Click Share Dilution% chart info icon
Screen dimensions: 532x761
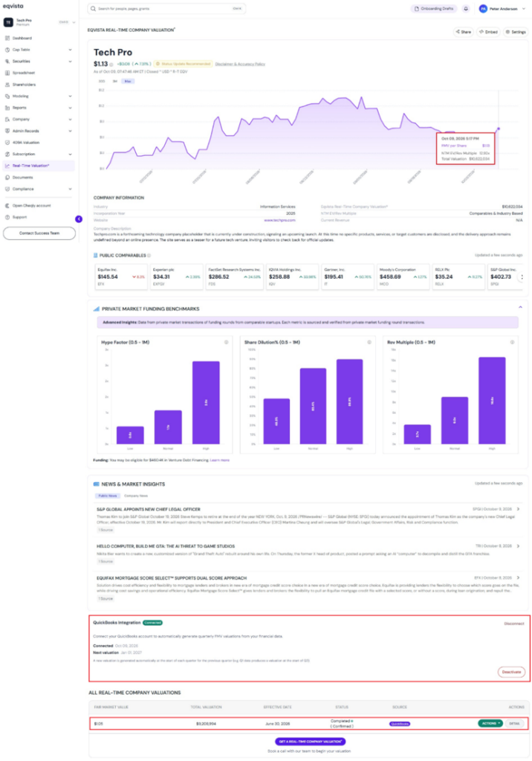369,342
